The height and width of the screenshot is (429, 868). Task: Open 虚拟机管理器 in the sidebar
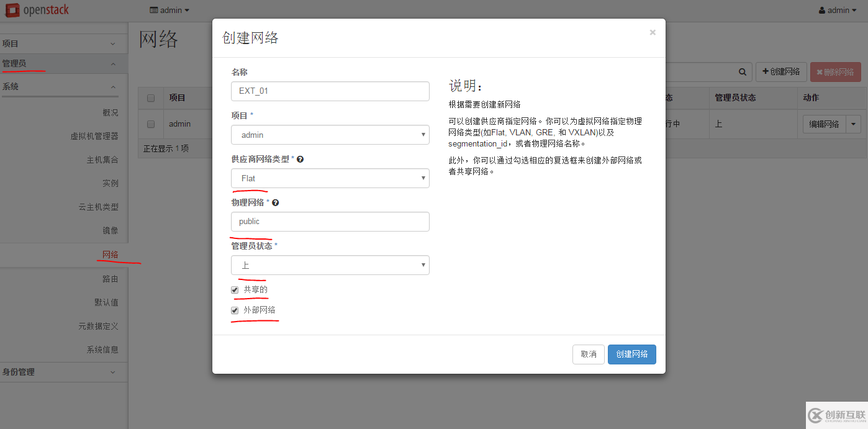pos(94,136)
